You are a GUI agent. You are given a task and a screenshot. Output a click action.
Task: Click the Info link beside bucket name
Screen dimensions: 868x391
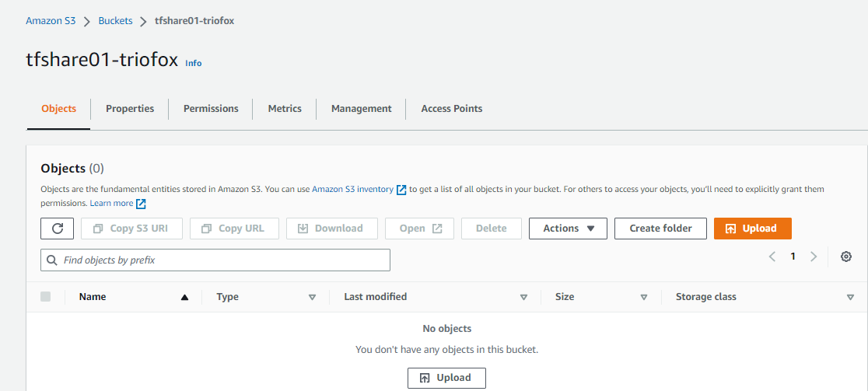(193, 63)
